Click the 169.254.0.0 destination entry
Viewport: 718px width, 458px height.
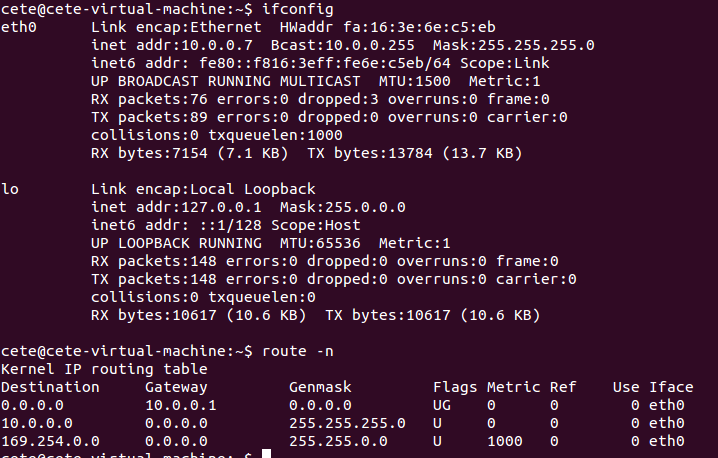point(50,442)
